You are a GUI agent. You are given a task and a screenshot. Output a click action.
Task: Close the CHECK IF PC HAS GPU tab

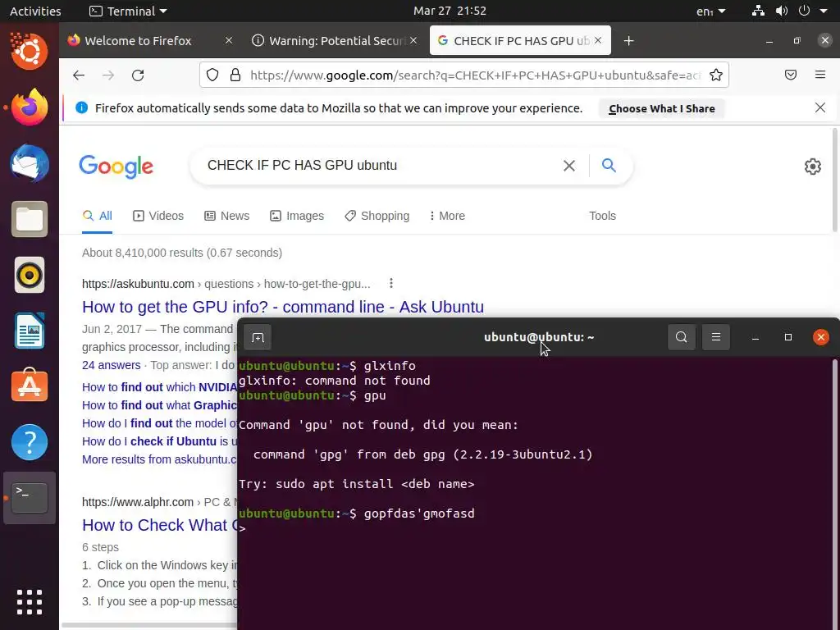pyautogui.click(x=598, y=41)
